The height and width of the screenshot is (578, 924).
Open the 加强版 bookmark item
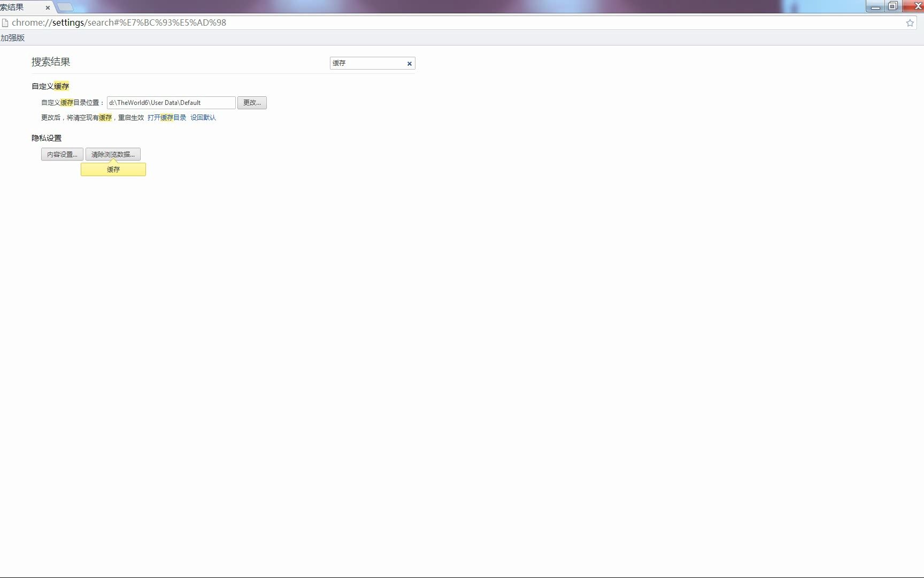(12, 37)
